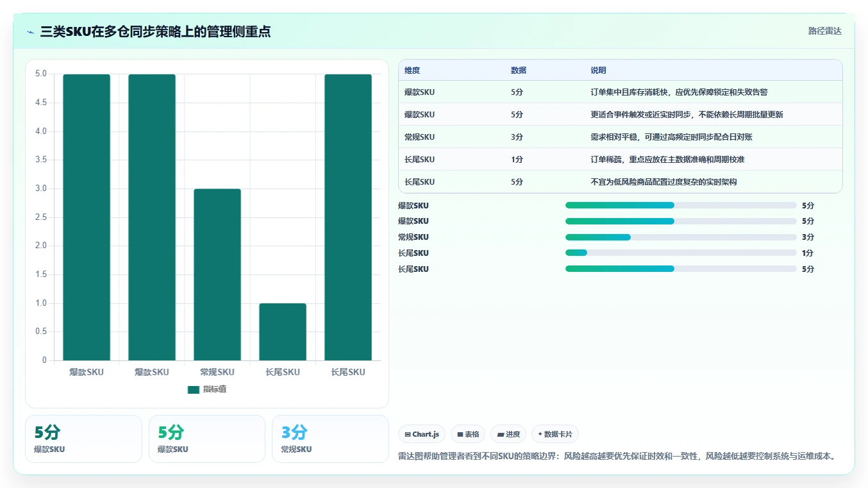Open the bright green 5分 爆款SKU card

[207, 439]
